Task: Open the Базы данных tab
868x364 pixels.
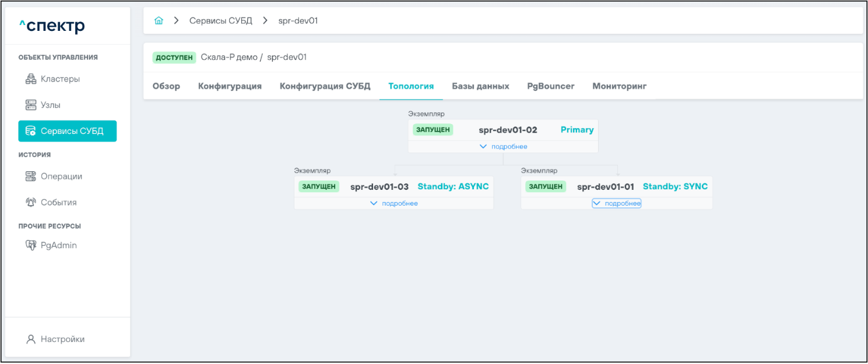Action: point(480,86)
